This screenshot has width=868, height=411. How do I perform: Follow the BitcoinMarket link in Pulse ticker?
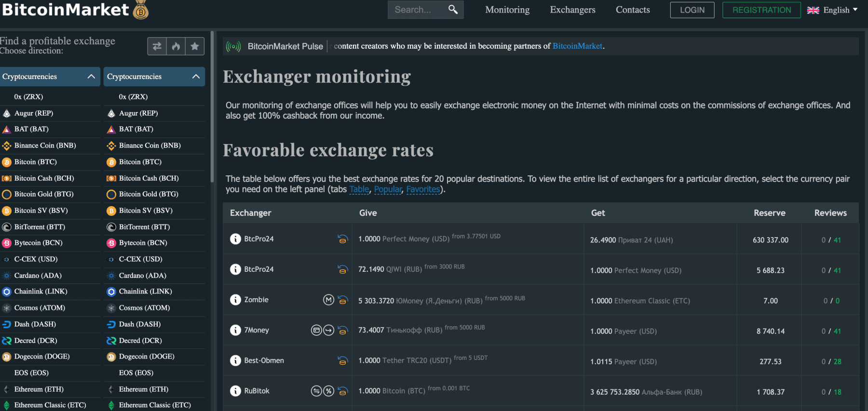point(577,46)
